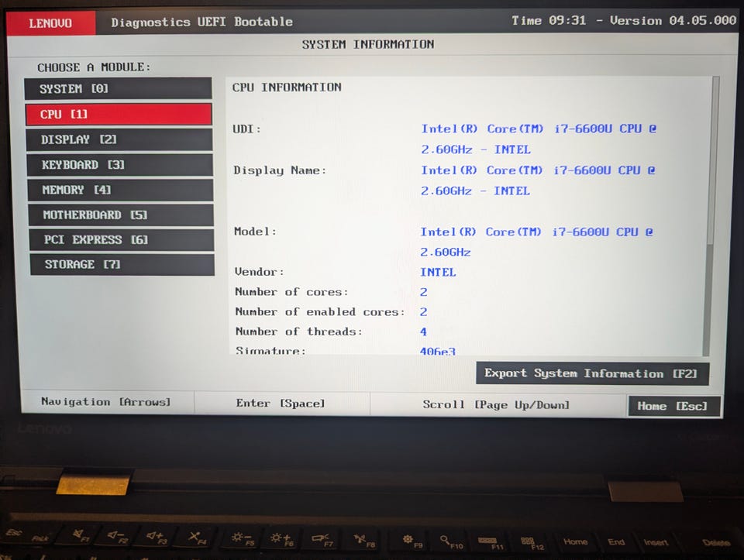
Task: Click the Vendor value INTEL
Action: click(438, 272)
